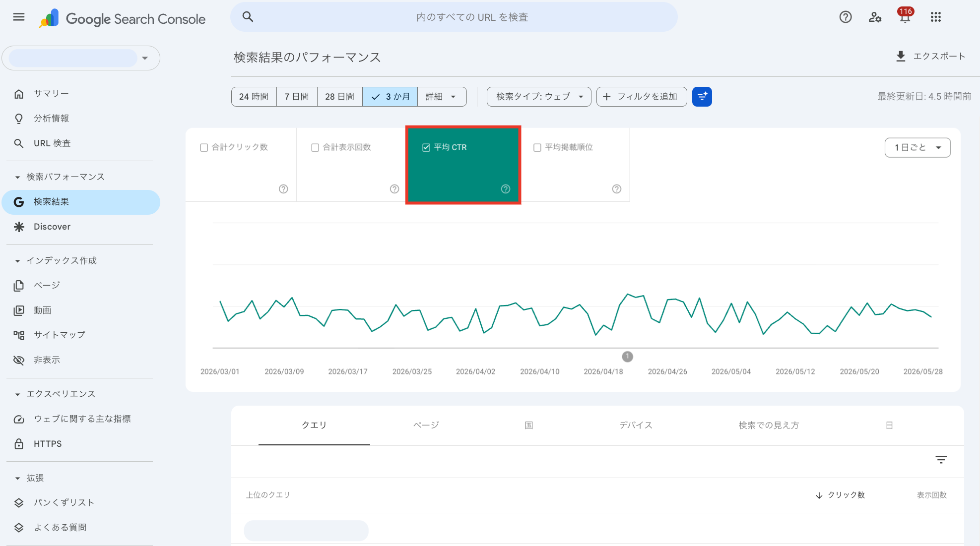This screenshot has height=546, width=980.
Task: Open help for 合計クリック数 card
Action: pyautogui.click(x=283, y=189)
